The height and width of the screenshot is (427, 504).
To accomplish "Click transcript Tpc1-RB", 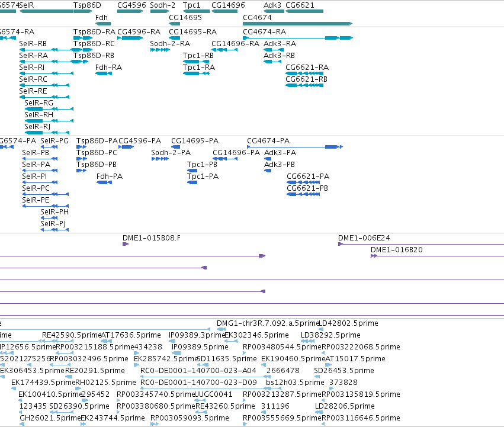I will (x=197, y=62).
